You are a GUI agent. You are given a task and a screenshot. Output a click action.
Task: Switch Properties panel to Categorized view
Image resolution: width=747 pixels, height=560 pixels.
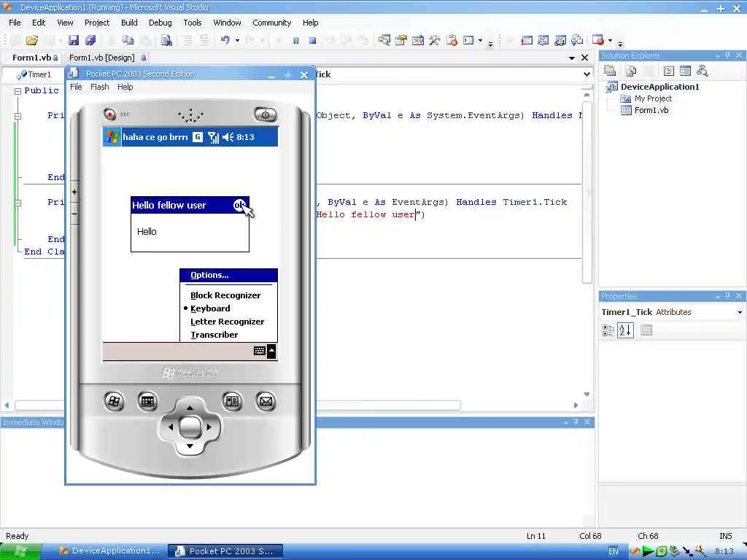[608, 330]
